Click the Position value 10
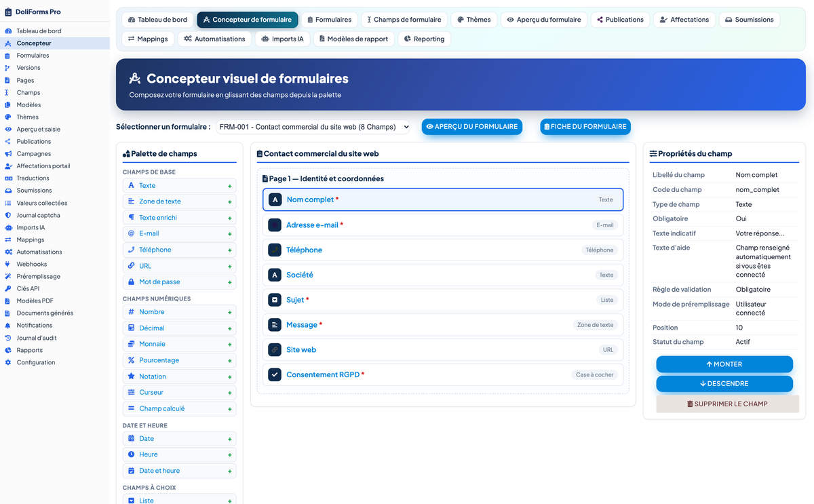 coord(739,328)
